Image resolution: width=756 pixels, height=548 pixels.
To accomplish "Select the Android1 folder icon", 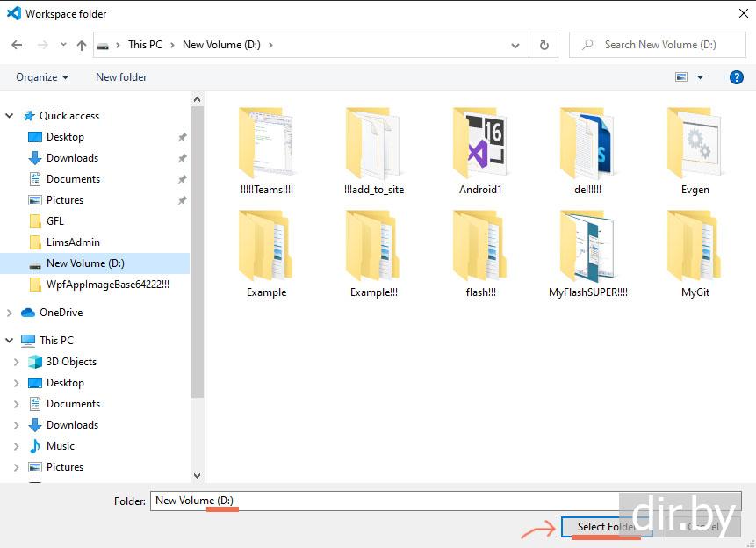I will pyautogui.click(x=480, y=143).
